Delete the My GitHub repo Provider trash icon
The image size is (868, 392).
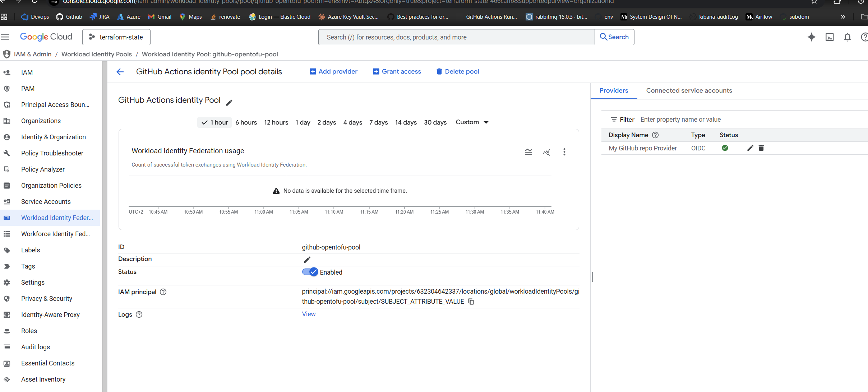tap(761, 148)
